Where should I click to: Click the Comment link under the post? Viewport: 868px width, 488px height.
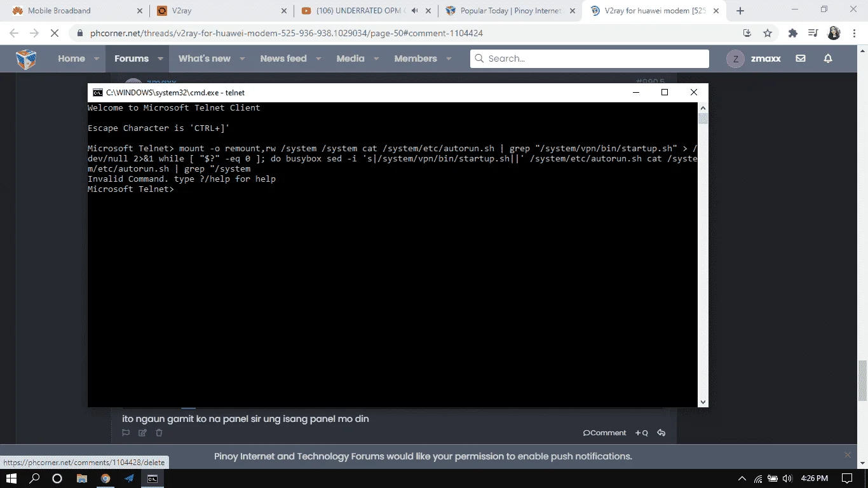604,433
